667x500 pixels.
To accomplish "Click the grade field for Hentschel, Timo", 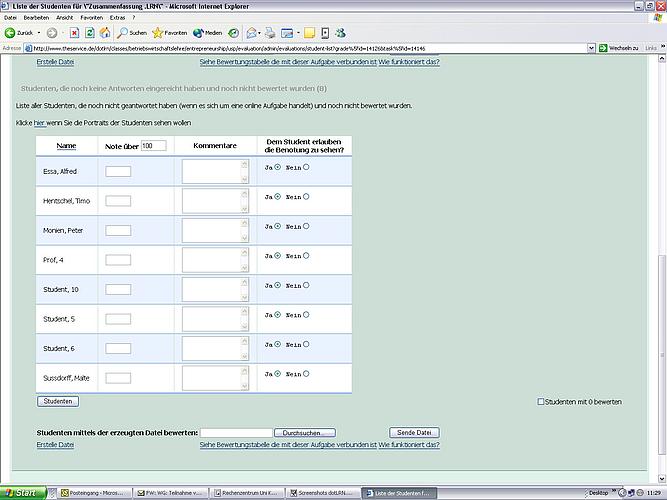I will (118, 201).
